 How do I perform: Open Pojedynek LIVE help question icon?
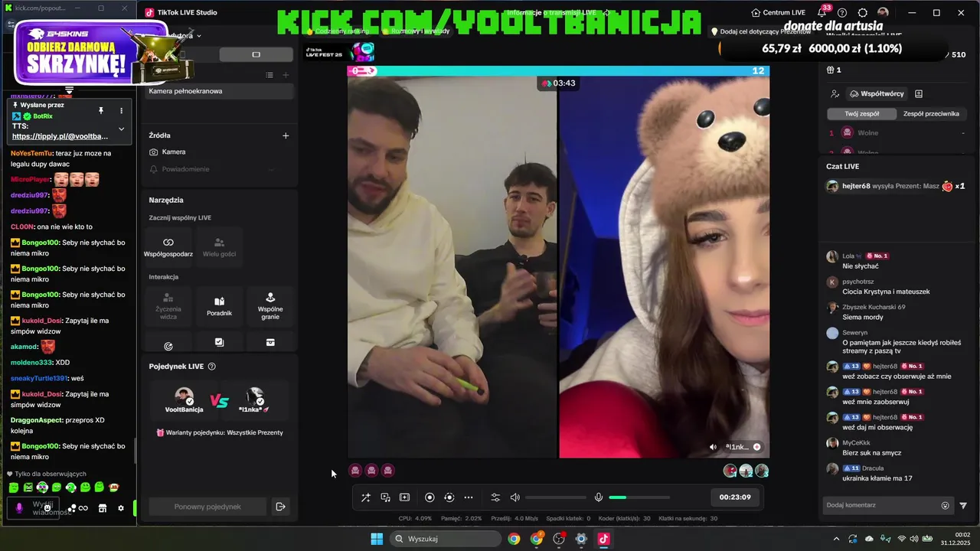pyautogui.click(x=212, y=367)
